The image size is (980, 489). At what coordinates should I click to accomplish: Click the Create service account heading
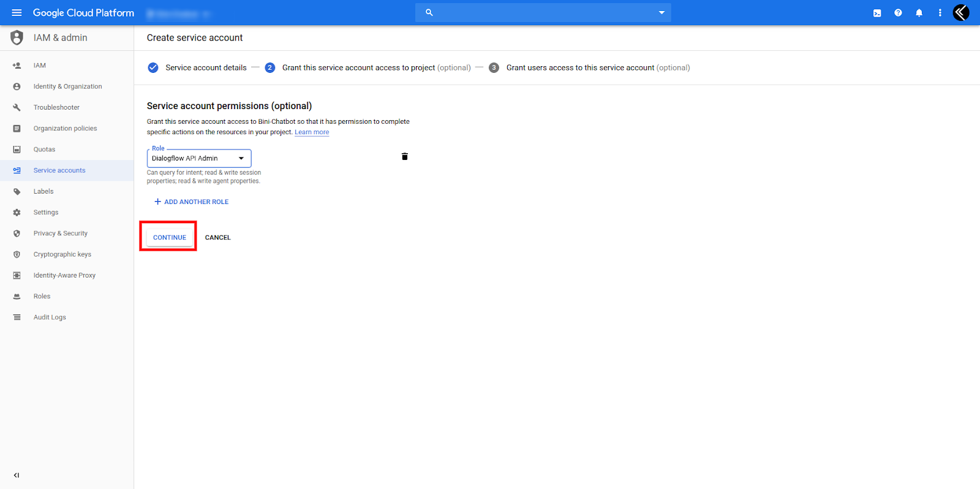pyautogui.click(x=195, y=38)
